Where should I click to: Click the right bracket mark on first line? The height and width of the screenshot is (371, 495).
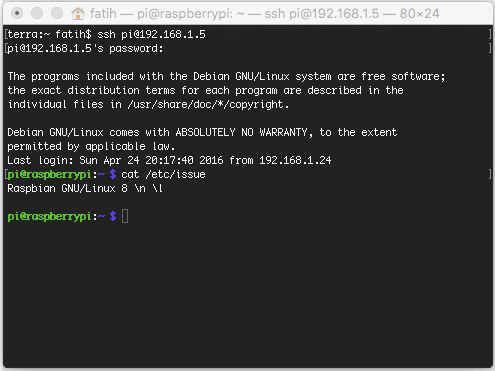coord(490,34)
